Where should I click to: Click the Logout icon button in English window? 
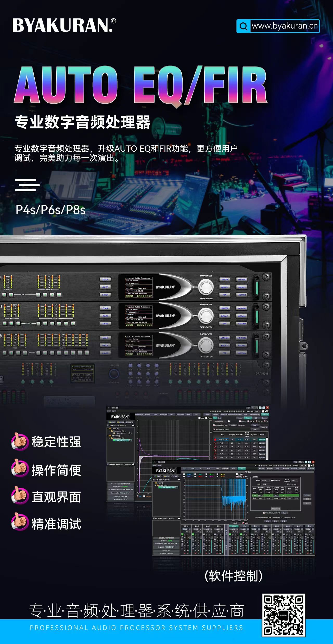click(121, 422)
